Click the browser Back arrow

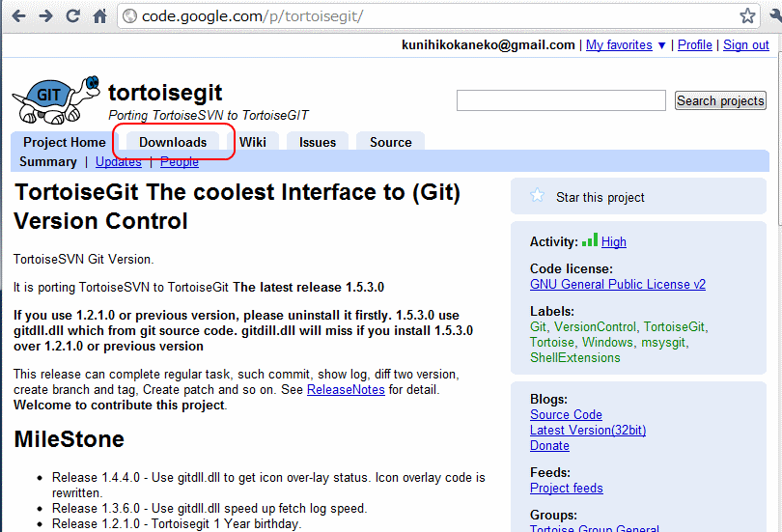point(18,16)
